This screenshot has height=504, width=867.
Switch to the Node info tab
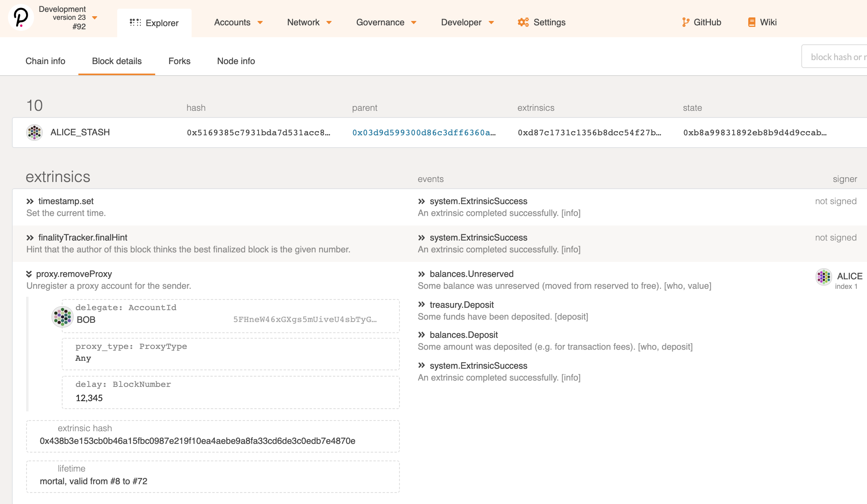pyautogui.click(x=236, y=61)
